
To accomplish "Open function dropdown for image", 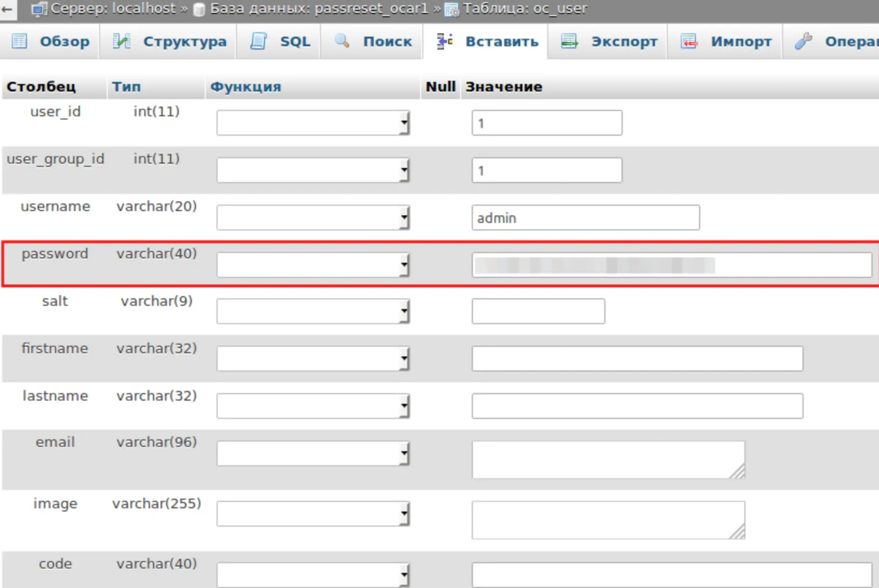I will tap(313, 514).
